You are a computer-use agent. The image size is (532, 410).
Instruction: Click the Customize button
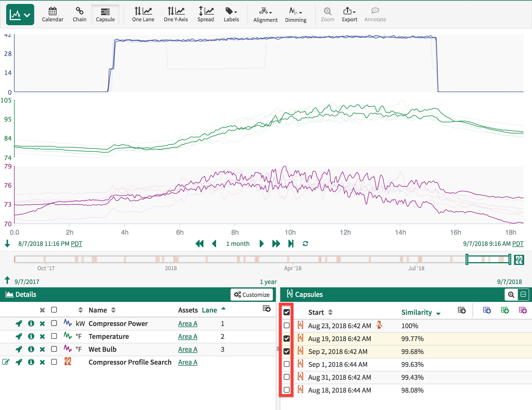click(x=252, y=295)
